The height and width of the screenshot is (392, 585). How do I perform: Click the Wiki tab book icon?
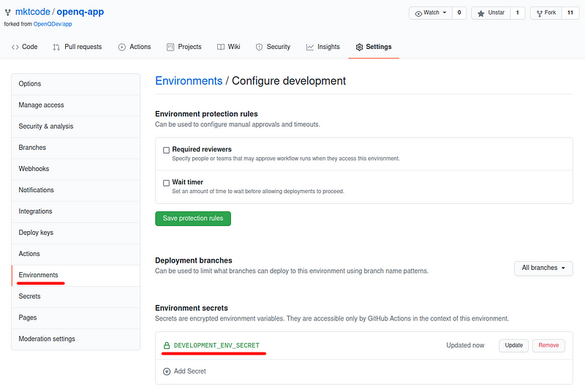coord(221,47)
